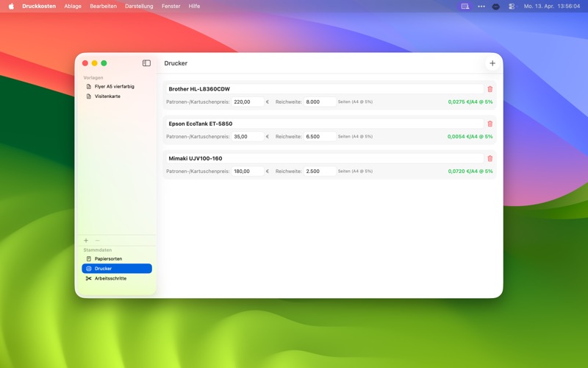This screenshot has width=588, height=368.
Task: Click the 35,00 cartridge price field
Action: tap(248, 136)
